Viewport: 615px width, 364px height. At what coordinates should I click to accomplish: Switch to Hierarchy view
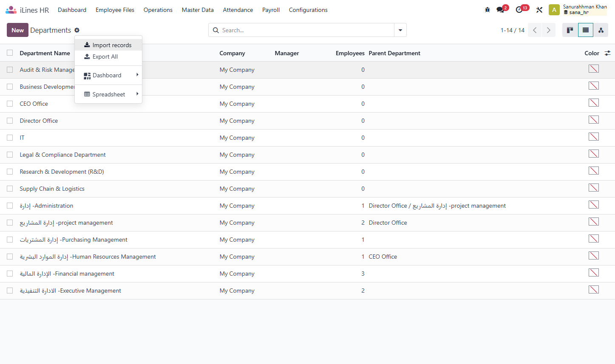click(601, 30)
